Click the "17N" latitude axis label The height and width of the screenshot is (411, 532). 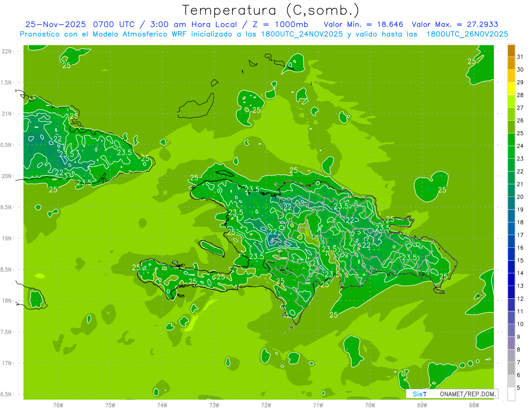click(8, 363)
